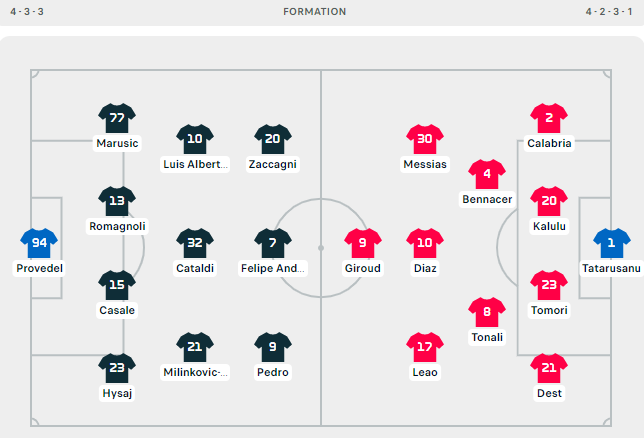Open Tonali's number 8 jersey icon
Image resolution: width=644 pixels, height=438 pixels.
coord(487,312)
